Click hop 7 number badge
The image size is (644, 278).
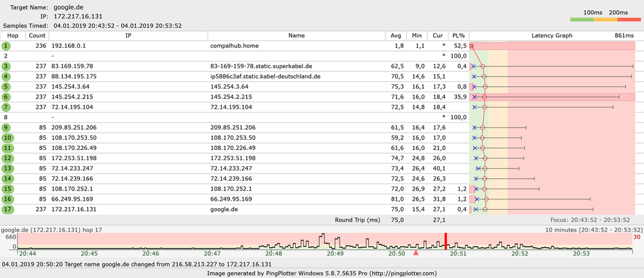click(x=6, y=107)
